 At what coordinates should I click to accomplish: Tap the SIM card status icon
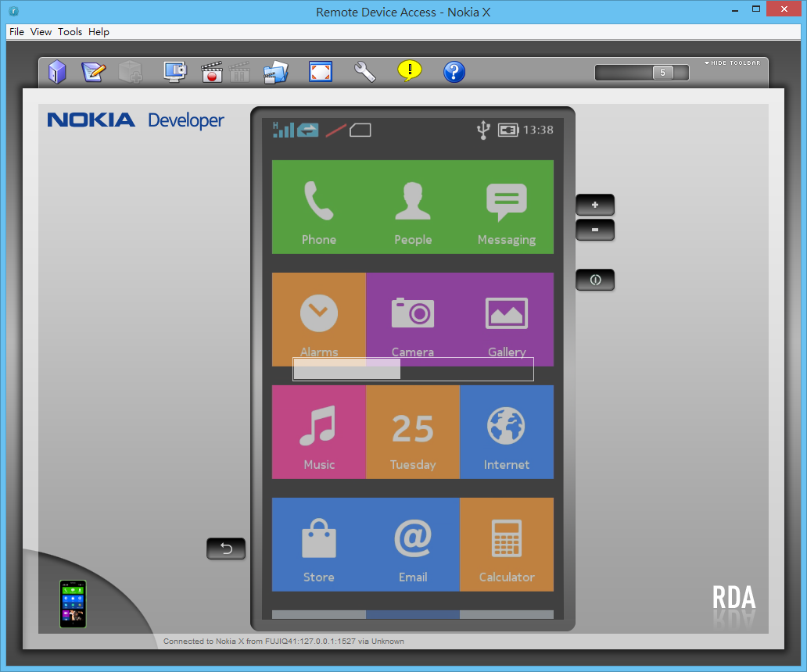click(x=360, y=130)
